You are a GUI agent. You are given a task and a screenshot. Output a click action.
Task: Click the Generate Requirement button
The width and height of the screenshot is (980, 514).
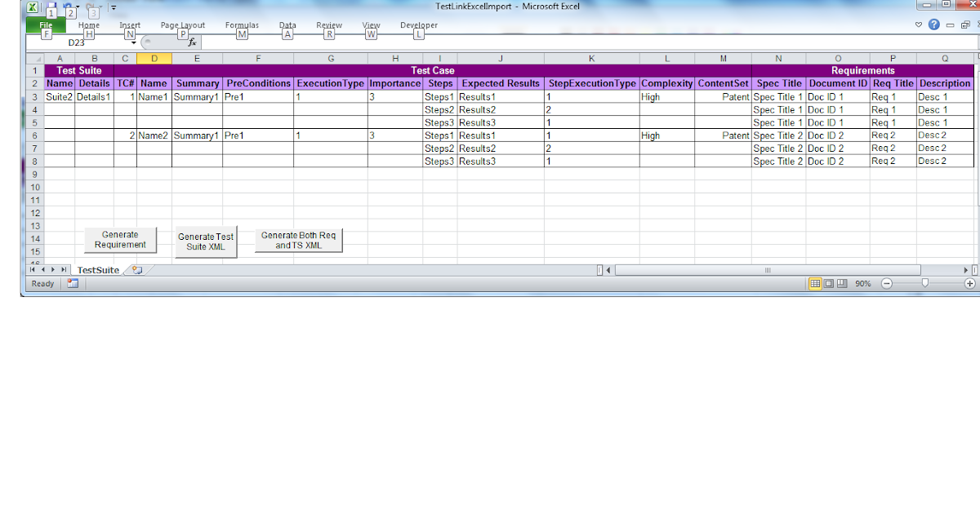coord(120,239)
